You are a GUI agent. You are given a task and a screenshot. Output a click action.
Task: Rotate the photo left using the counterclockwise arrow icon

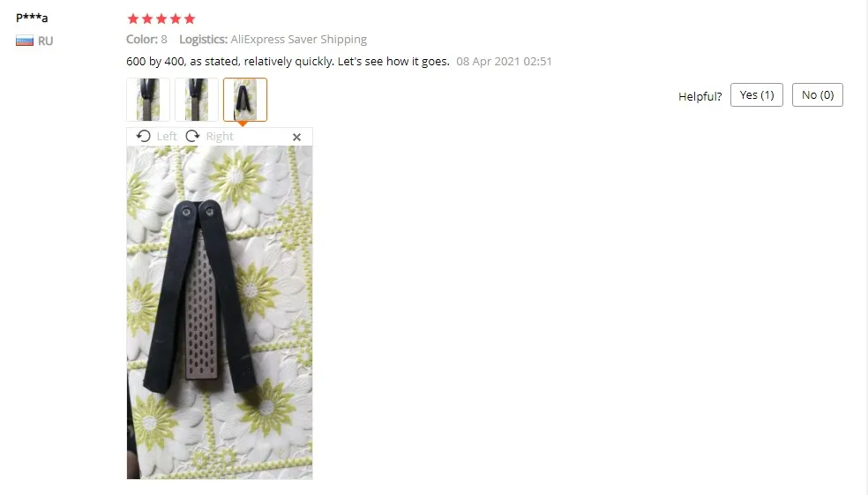[x=144, y=136]
